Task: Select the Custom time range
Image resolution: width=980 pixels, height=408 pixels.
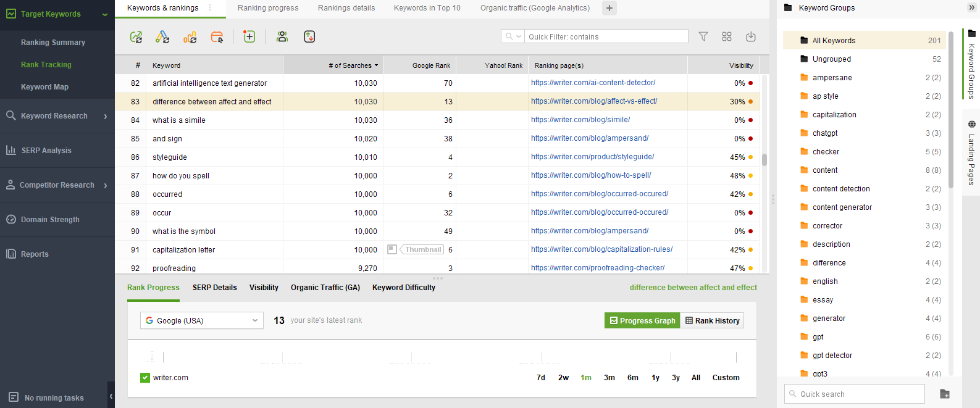Action: point(726,378)
